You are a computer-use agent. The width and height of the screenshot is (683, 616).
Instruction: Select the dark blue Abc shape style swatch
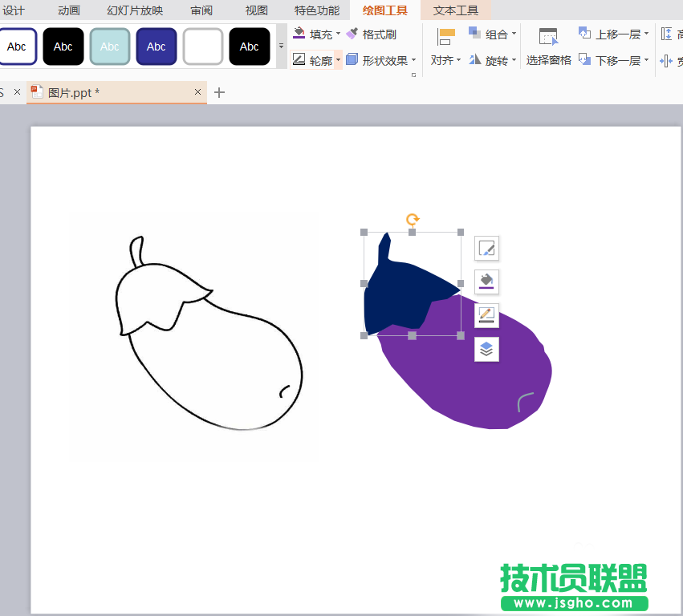[x=156, y=47]
